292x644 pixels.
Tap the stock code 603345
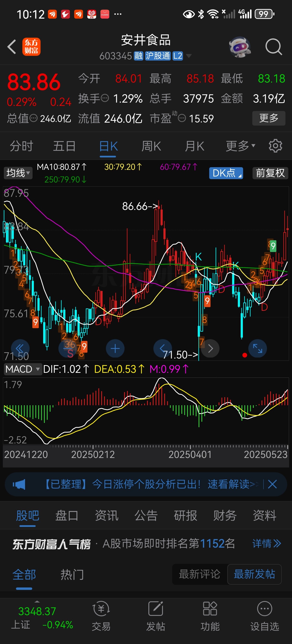click(x=115, y=56)
